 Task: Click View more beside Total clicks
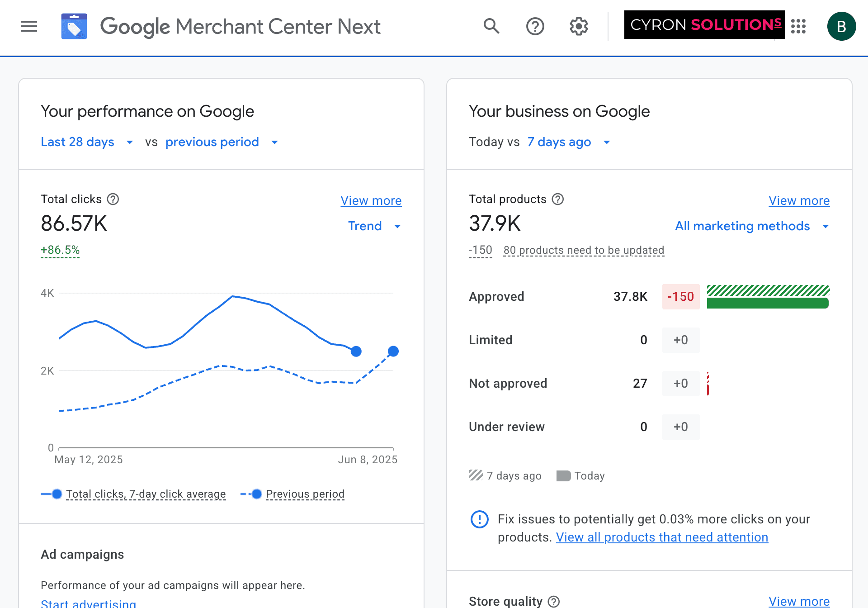pos(371,200)
